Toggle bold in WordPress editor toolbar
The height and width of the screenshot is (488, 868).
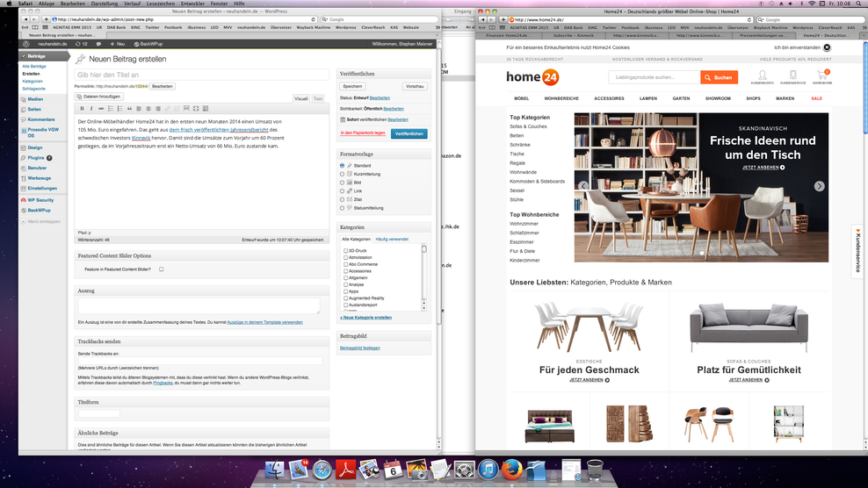tap(82, 109)
